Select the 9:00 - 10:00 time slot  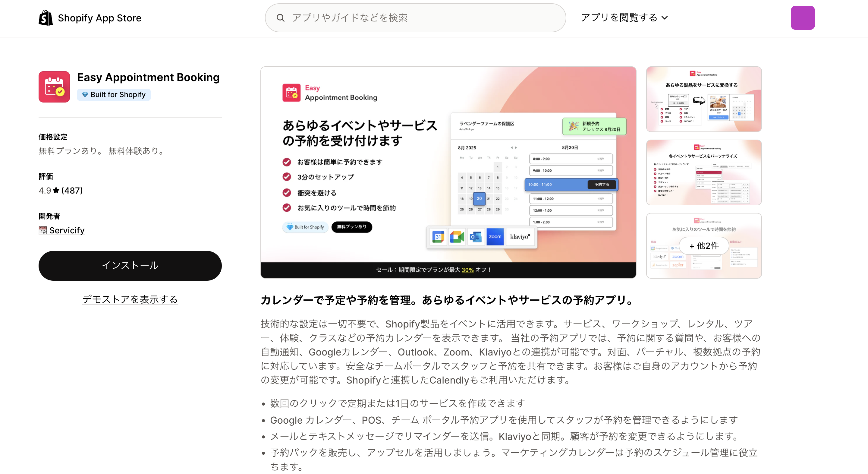pos(571,171)
